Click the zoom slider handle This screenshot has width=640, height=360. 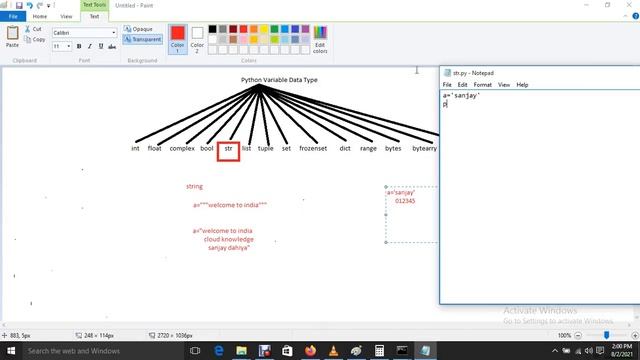point(607,335)
